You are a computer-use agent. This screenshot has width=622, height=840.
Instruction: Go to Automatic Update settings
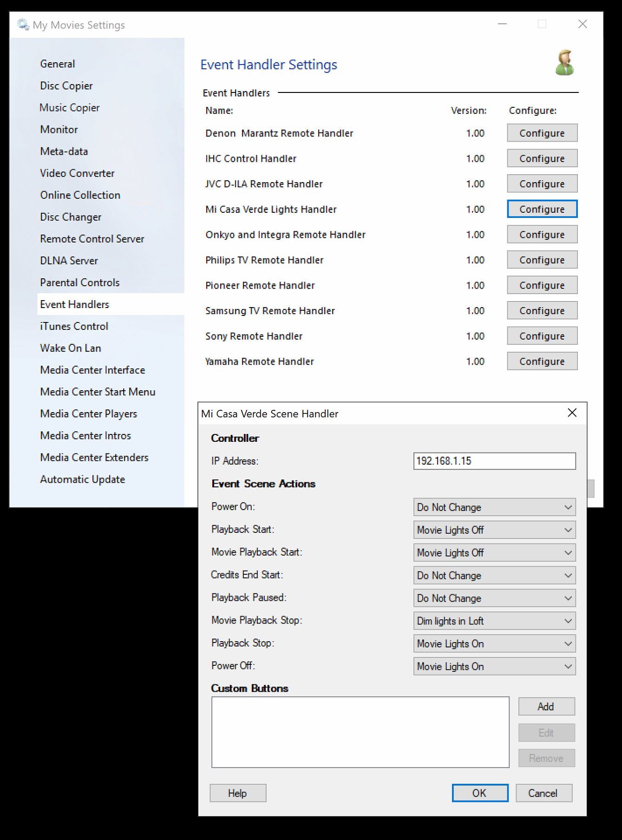coord(83,479)
